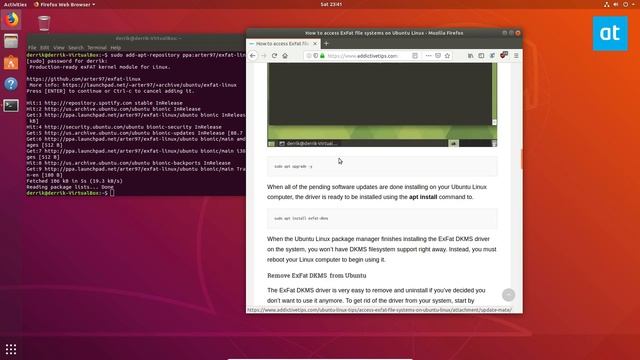Open Files from the Ubuntu dock
The height and width of the screenshot is (360, 640).
[x=11, y=41]
